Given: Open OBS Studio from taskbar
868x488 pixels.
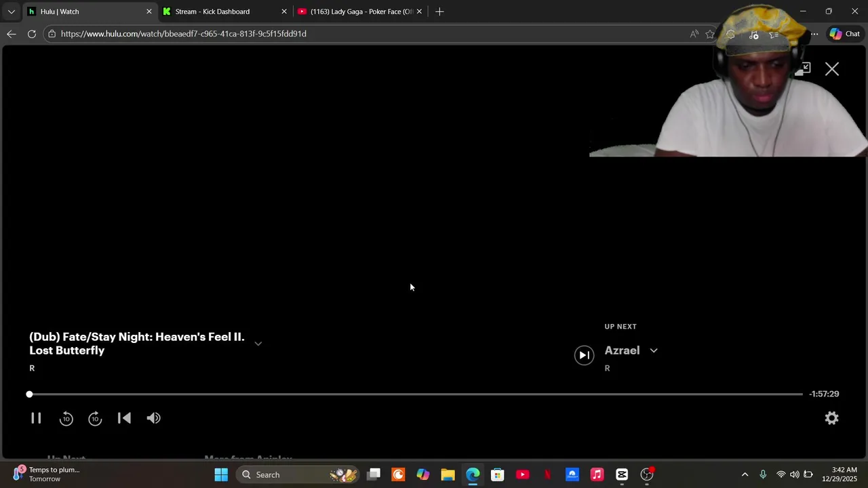Looking at the screenshot, I should click(647, 474).
